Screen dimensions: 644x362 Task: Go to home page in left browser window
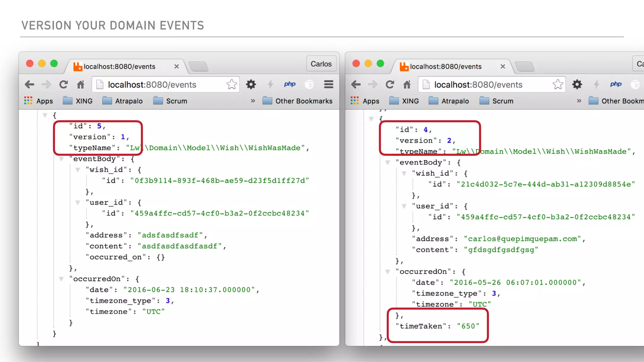[81, 85]
